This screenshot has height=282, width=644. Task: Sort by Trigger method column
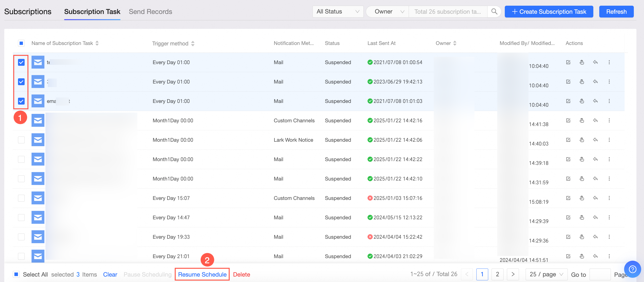pos(192,44)
